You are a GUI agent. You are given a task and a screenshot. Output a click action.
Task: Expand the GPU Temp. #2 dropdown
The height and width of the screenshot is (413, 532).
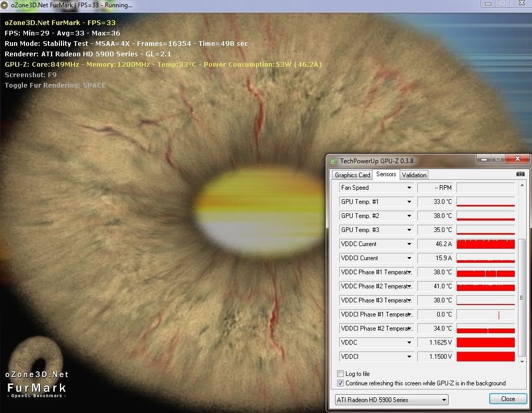(x=409, y=216)
